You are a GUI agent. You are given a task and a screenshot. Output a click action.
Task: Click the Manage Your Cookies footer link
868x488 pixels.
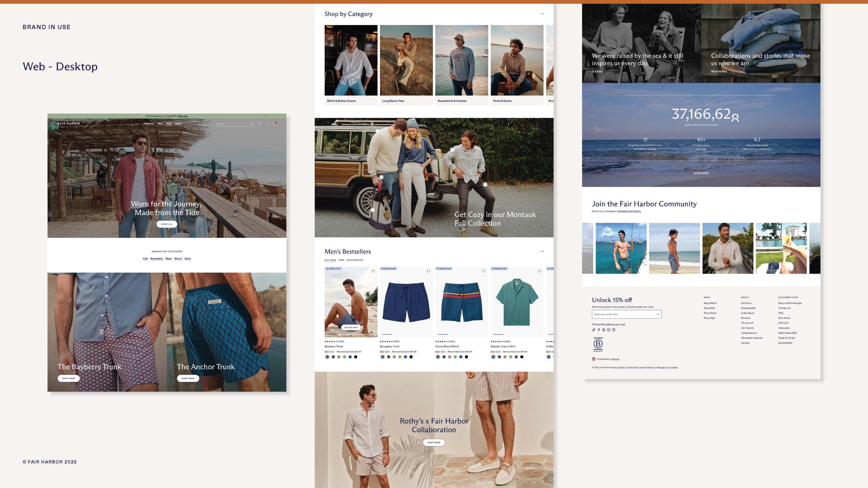click(667, 368)
